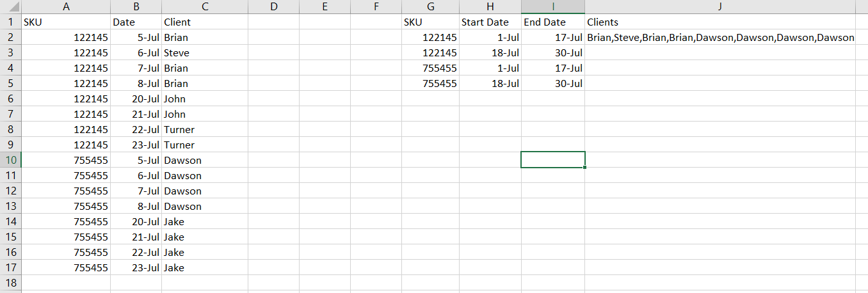Select row 18 header

[10, 283]
